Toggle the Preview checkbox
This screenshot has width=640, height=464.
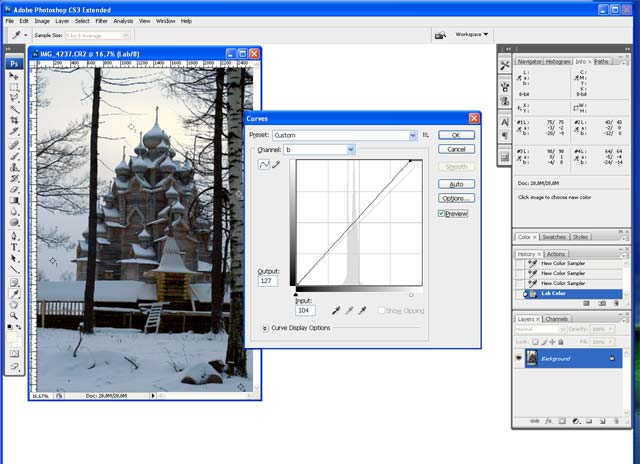click(x=441, y=213)
